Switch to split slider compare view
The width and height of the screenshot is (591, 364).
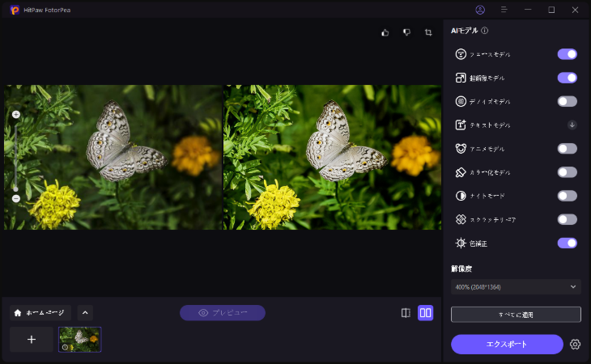406,313
